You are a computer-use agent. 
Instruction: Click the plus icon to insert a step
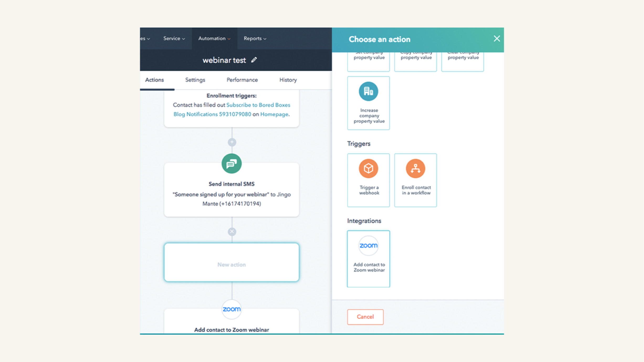pyautogui.click(x=231, y=142)
